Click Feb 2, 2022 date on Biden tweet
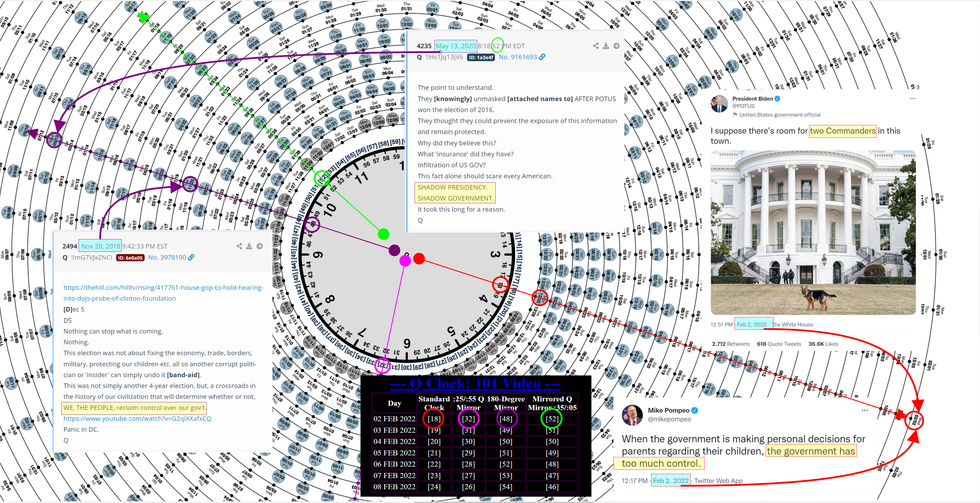 point(752,325)
